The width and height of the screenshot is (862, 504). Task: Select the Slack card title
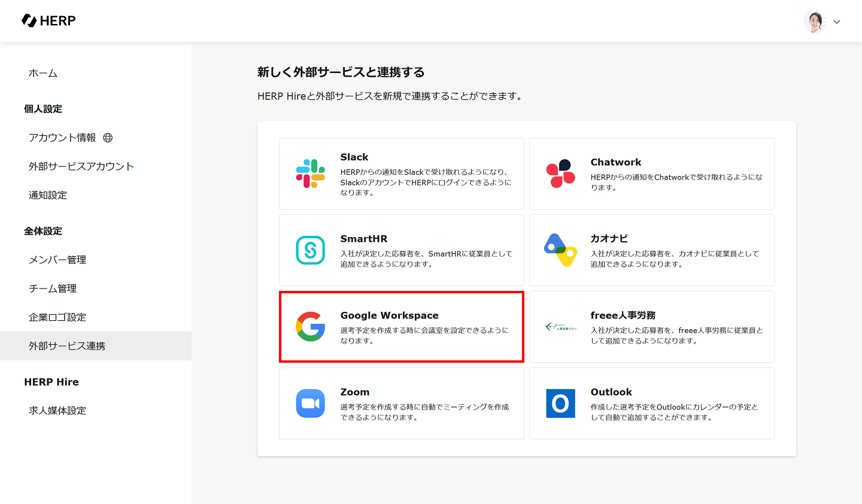pyautogui.click(x=354, y=157)
